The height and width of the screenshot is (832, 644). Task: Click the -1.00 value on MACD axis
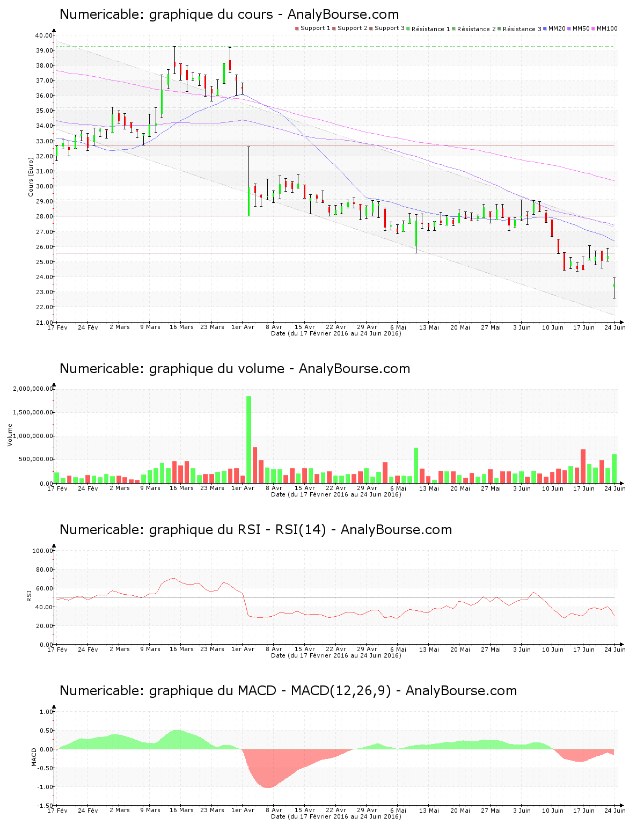click(46, 787)
